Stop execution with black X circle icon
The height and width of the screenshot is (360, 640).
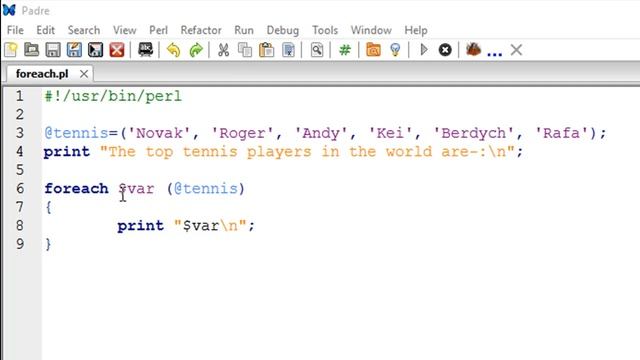[x=445, y=50]
